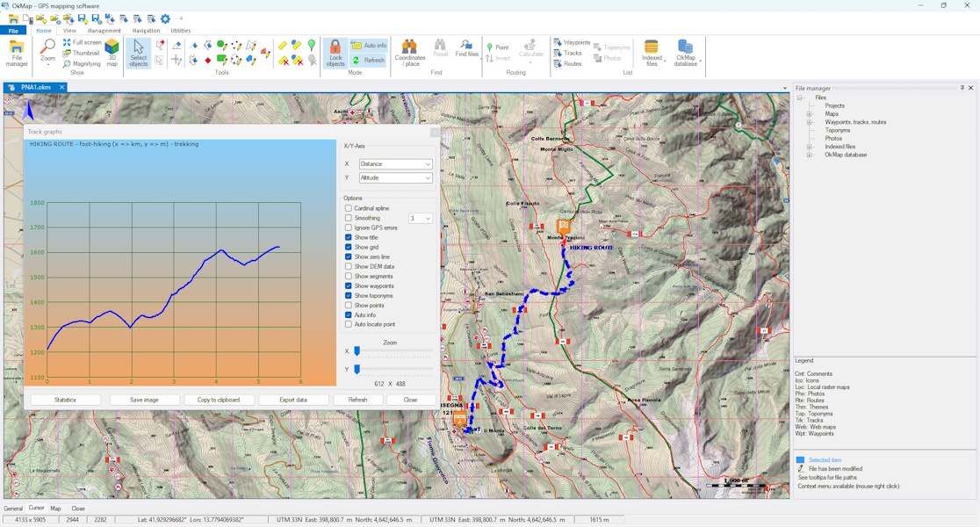Enable Auto locate point
Viewport: 980px width, 527px height.
tap(349, 324)
